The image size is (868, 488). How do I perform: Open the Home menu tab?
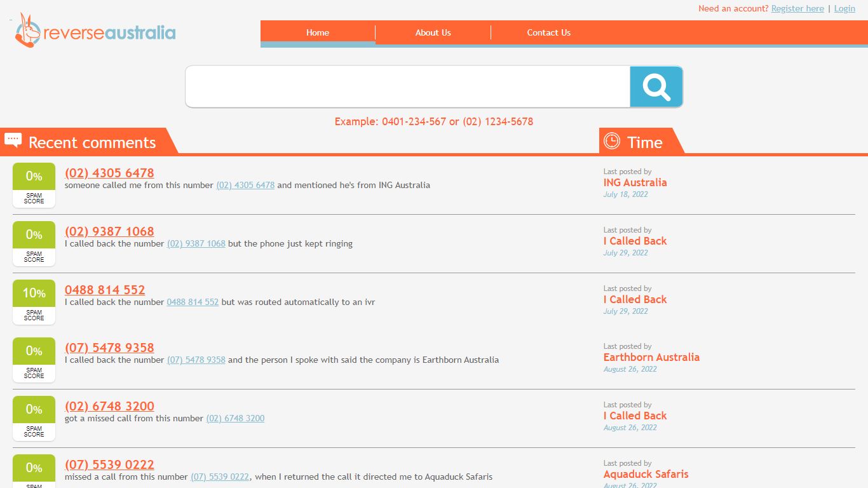click(318, 32)
